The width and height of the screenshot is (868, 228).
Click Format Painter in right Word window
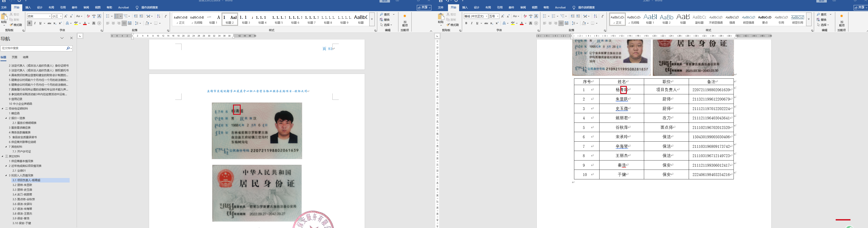coord(453,25)
